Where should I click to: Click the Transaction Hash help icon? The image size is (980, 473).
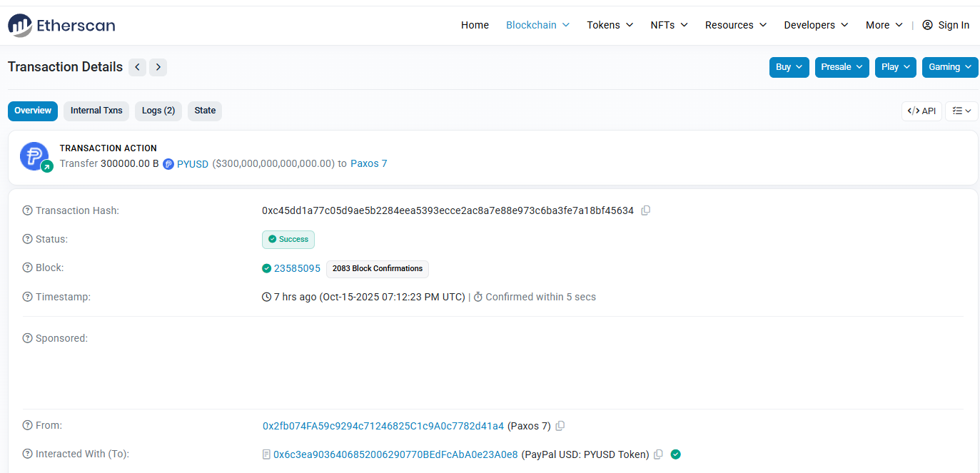[x=28, y=210]
